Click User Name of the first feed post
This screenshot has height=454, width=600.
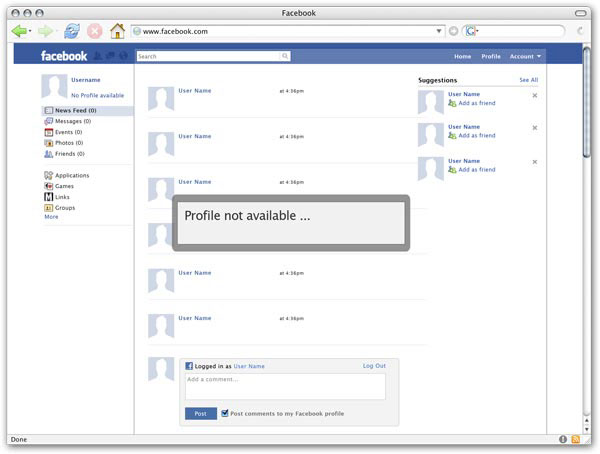[x=195, y=91]
